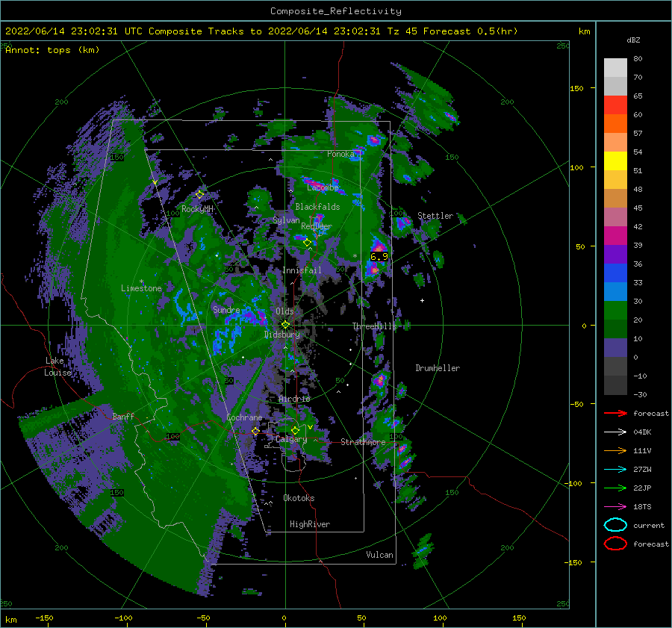Click the tan 45-48 dBZ swatch
This screenshot has width=672, height=628.
[x=615, y=199]
